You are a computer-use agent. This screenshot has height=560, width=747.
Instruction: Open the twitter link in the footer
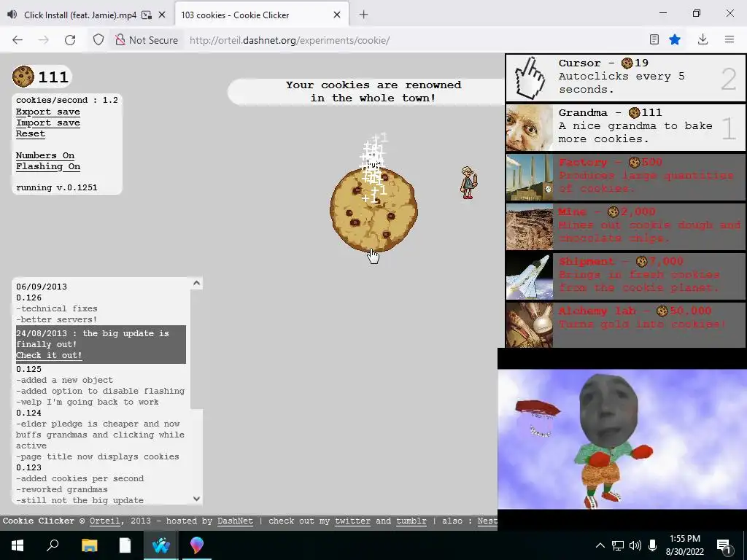pos(352,521)
